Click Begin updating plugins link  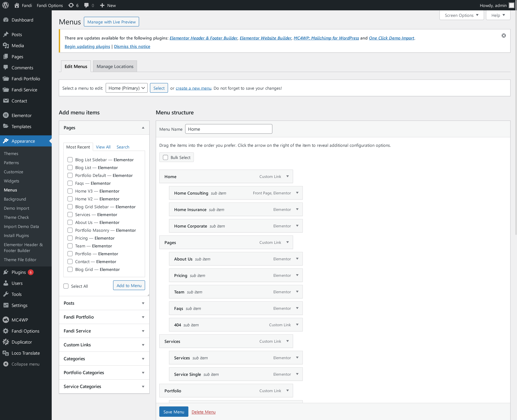87,46
